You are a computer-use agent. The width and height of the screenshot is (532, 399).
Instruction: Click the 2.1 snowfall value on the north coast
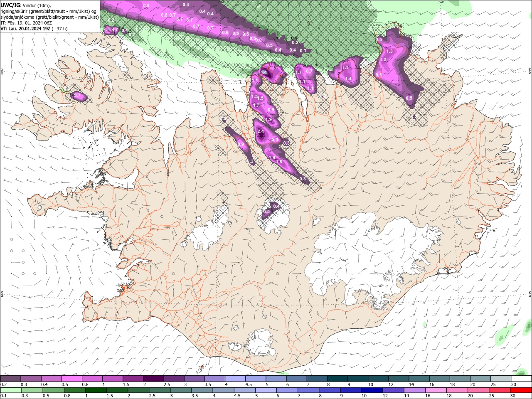302,82
